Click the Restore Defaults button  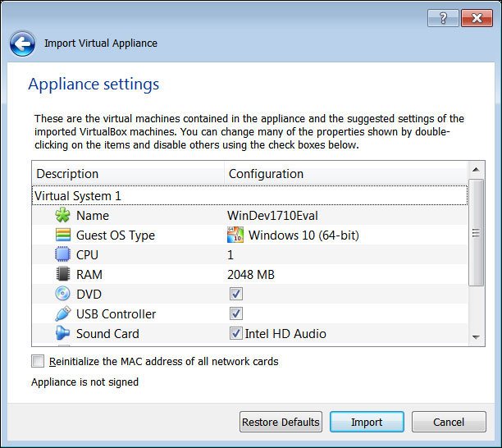(281, 423)
